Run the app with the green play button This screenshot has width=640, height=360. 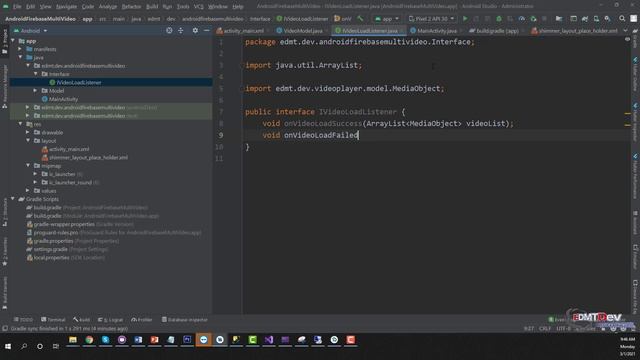pyautogui.click(x=465, y=19)
